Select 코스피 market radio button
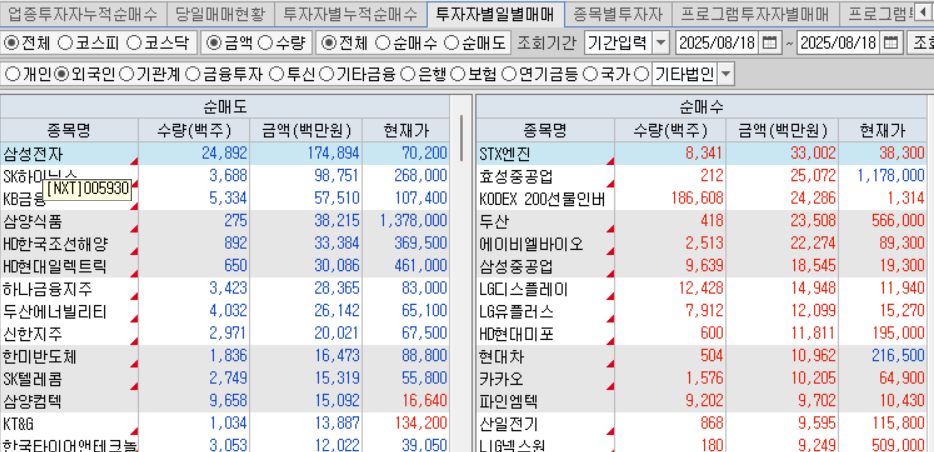Image resolution: width=934 pixels, height=452 pixels. pos(64,43)
